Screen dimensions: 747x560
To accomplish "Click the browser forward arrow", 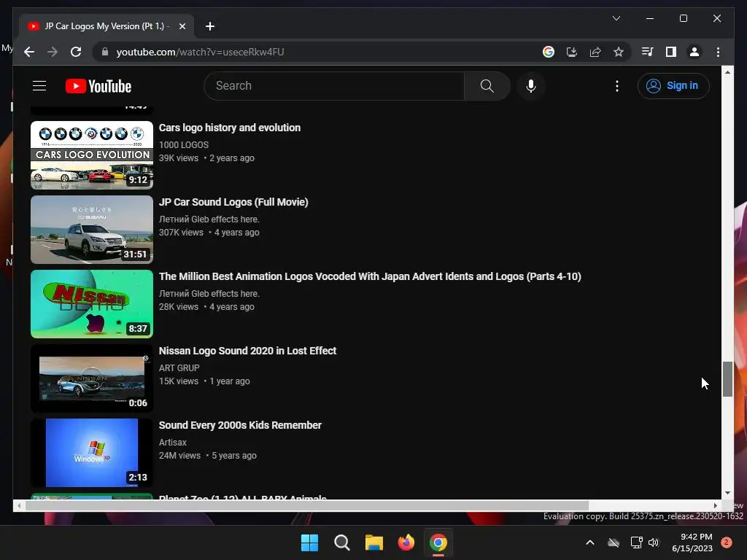I will [53, 52].
